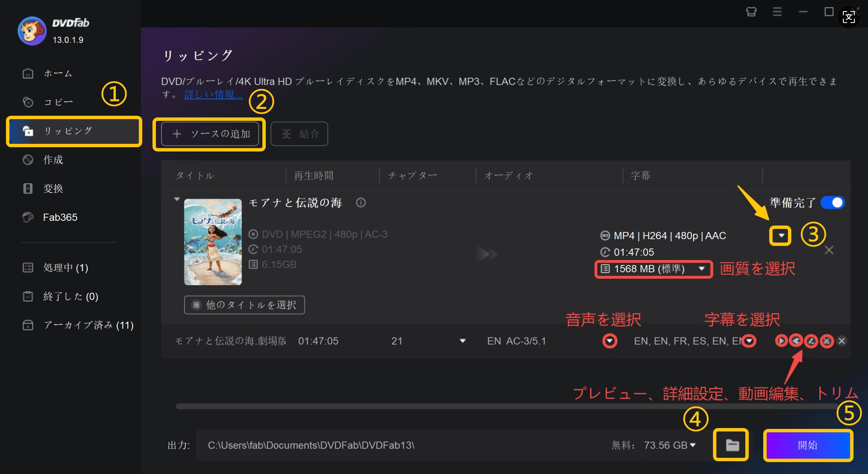Click the translate overlay icon top-right
The height and width of the screenshot is (474, 868).
pyautogui.click(x=848, y=17)
